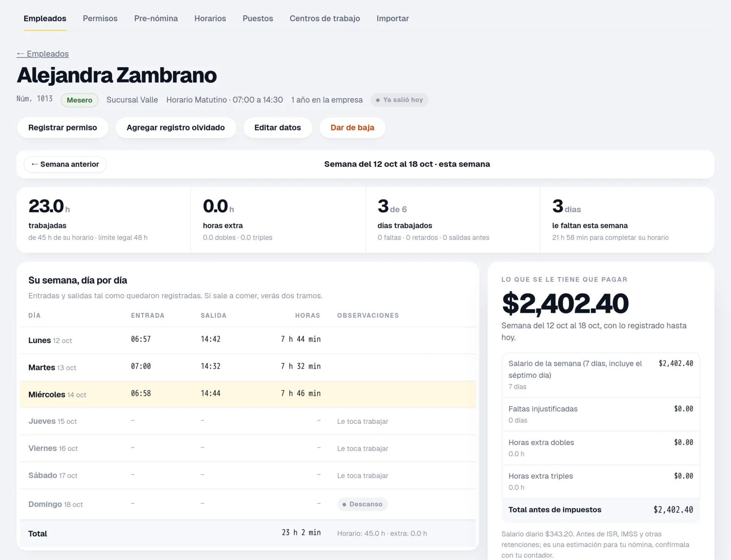
Task: Click the '23 h 2 min' weekly total
Action: point(301,533)
